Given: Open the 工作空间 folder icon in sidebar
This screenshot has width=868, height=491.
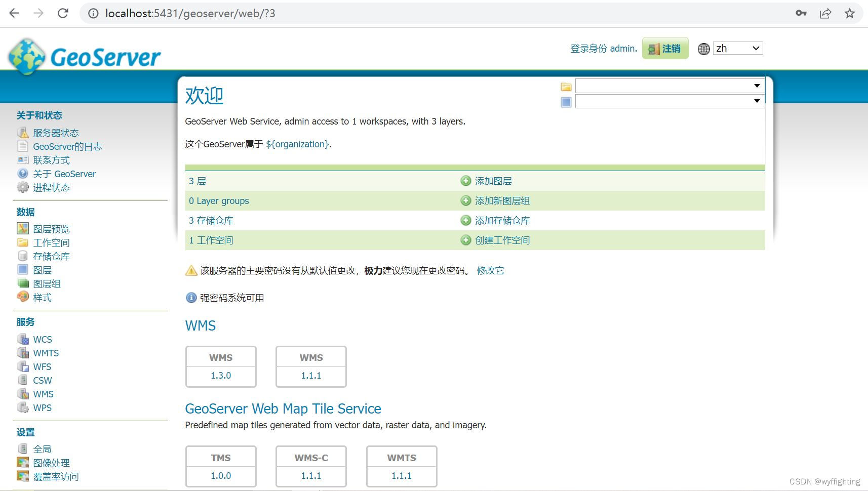Looking at the screenshot, I should coord(23,242).
